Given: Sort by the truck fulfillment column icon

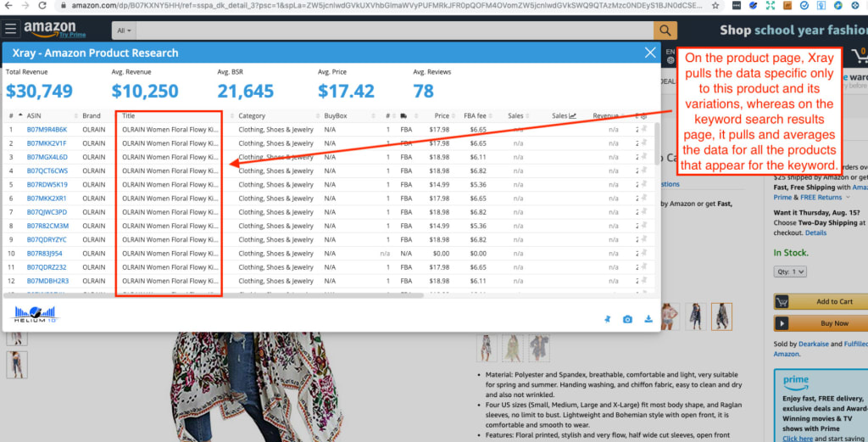Looking at the screenshot, I should [403, 115].
